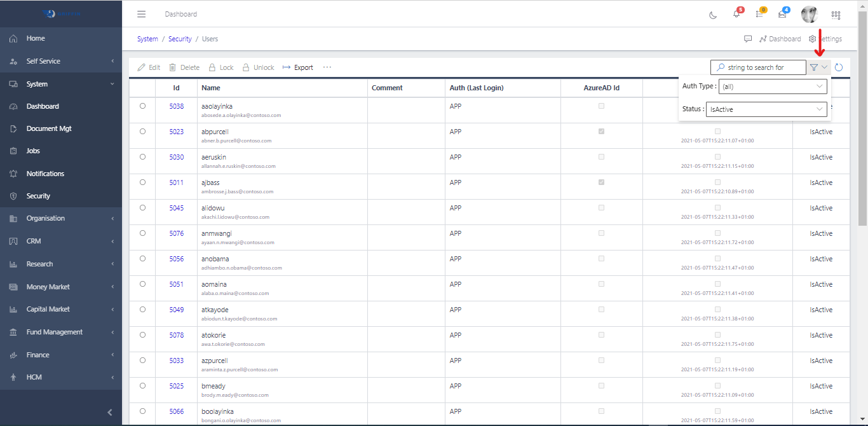The width and height of the screenshot is (868, 426).
Task: Select radio button for user ajbass
Action: tap(142, 182)
